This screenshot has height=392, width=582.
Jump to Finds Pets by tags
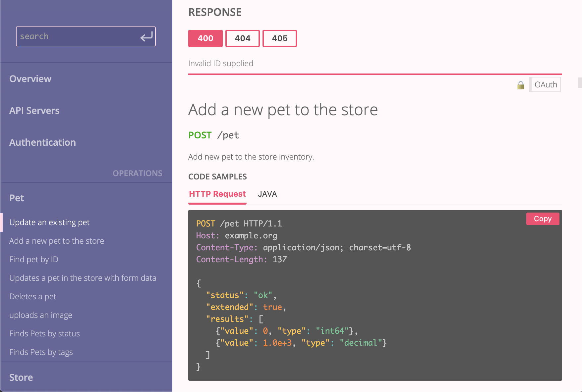click(41, 352)
